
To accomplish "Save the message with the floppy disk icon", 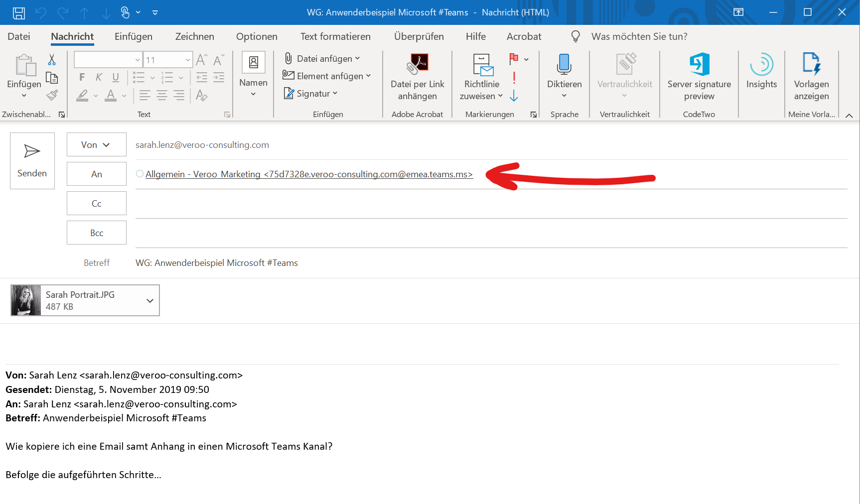I will point(19,13).
